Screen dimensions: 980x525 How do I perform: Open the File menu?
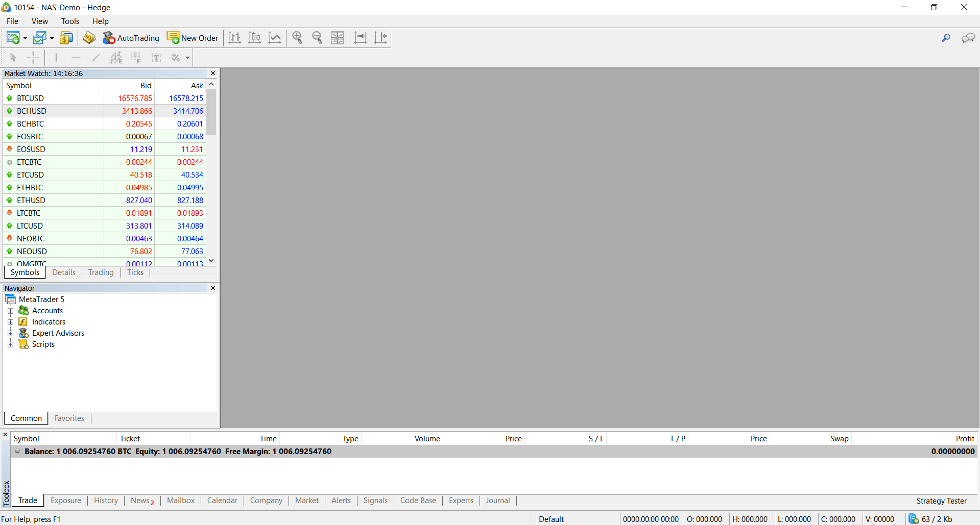coord(12,21)
